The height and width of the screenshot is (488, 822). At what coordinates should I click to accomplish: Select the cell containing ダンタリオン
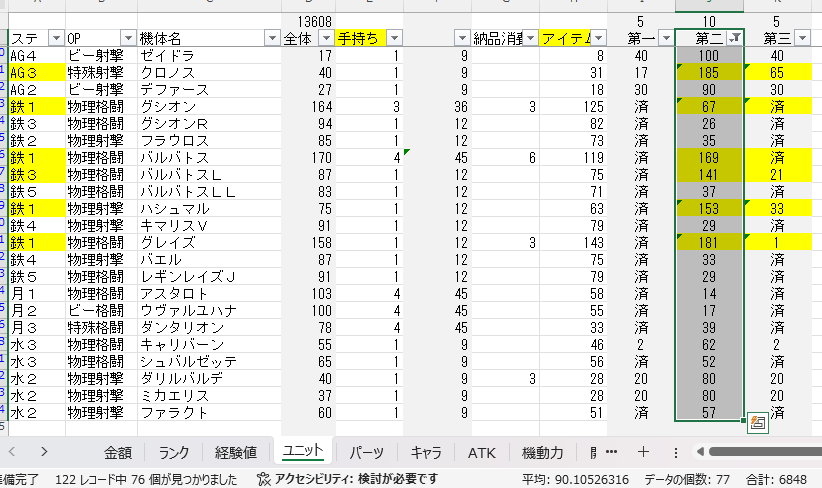click(209, 328)
